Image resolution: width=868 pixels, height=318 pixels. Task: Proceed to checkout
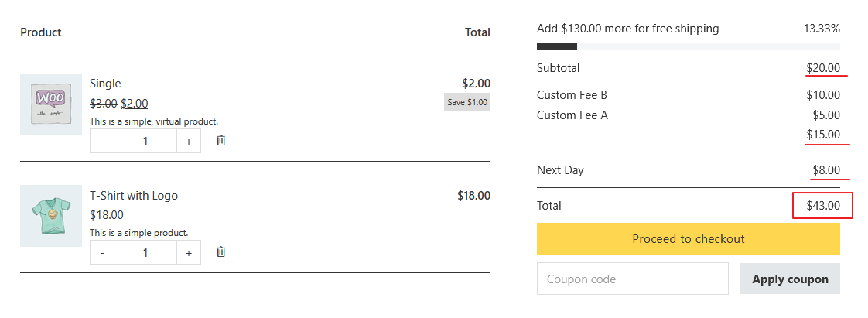688,239
